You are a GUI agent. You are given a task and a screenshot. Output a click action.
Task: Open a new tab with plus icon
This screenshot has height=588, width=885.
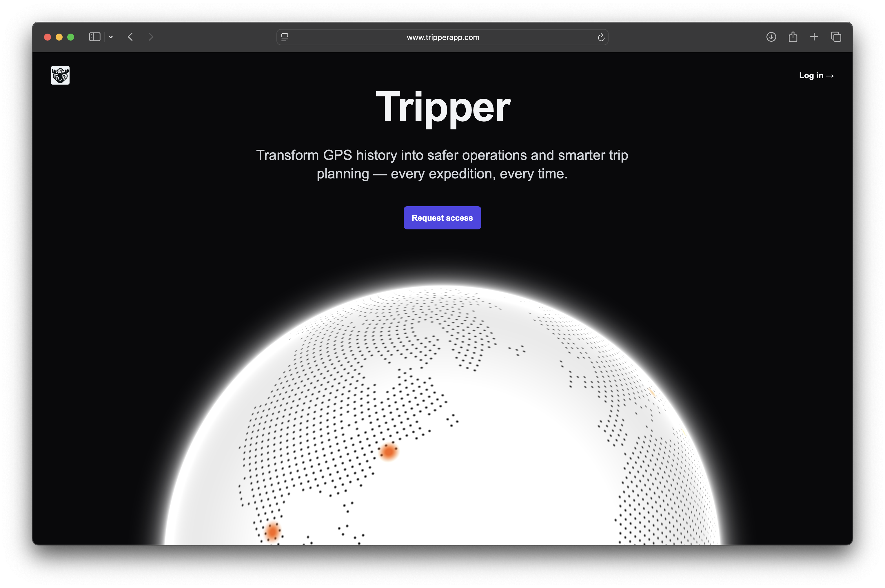coord(814,37)
